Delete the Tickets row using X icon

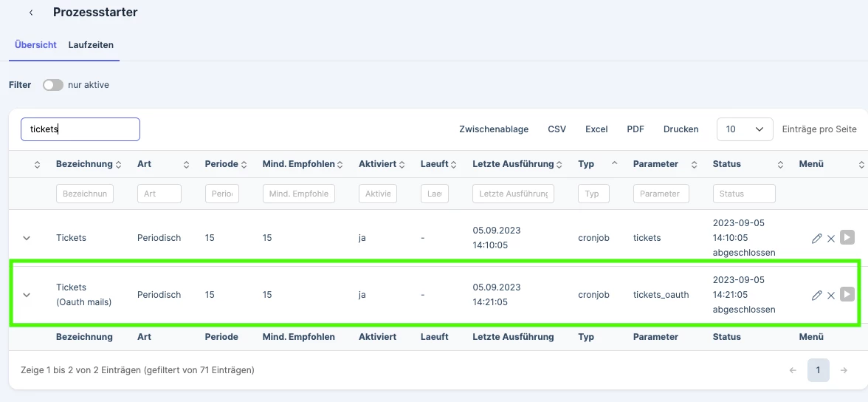point(831,239)
